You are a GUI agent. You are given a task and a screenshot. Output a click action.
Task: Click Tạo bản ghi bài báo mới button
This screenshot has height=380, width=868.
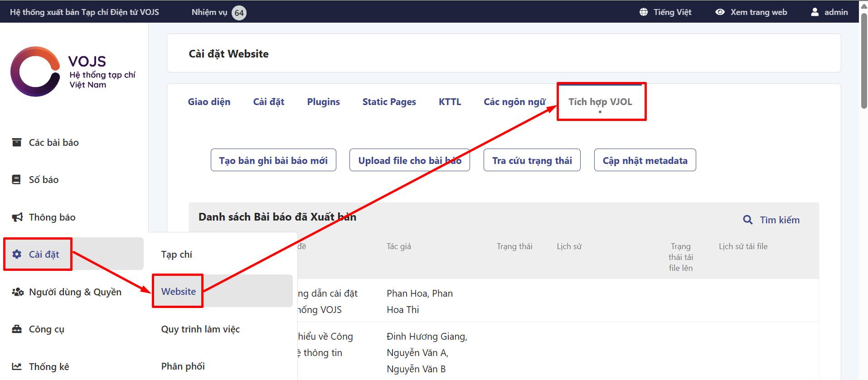tap(273, 160)
